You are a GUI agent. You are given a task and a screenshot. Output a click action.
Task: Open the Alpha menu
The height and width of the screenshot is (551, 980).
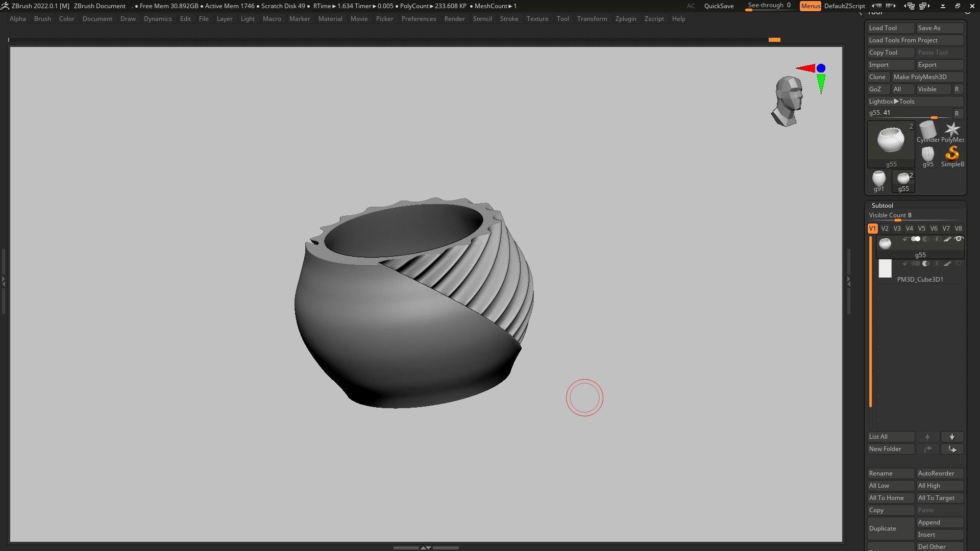tap(17, 19)
